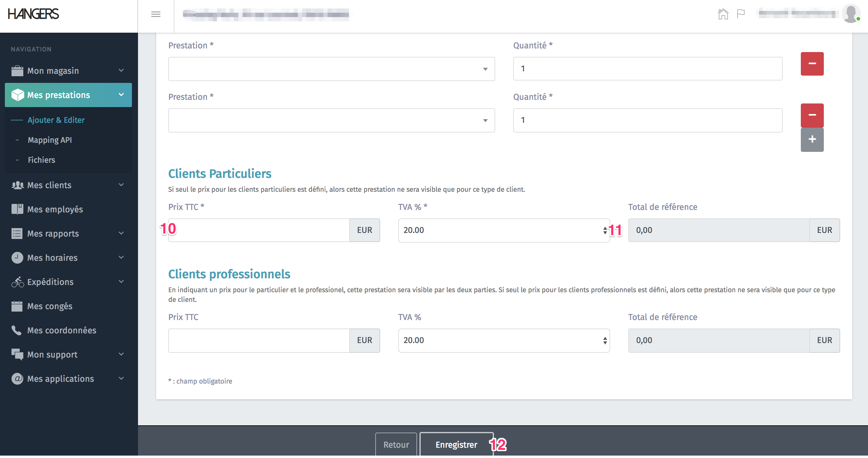
Task: Expand the Mes rapports menu
Action: pyautogui.click(x=68, y=234)
